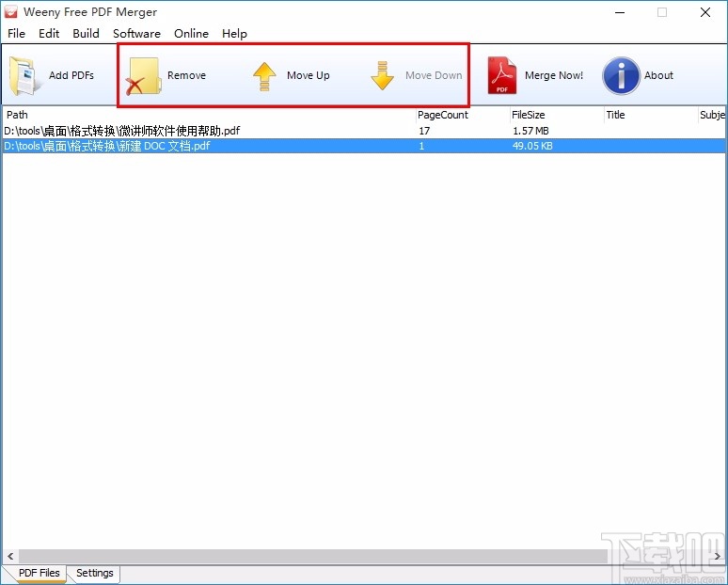Click the Title column header
Image resolution: width=728 pixels, height=585 pixels.
click(651, 115)
